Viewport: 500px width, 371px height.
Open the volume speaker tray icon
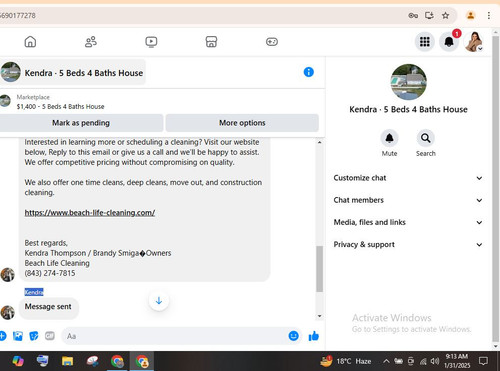coord(435,361)
